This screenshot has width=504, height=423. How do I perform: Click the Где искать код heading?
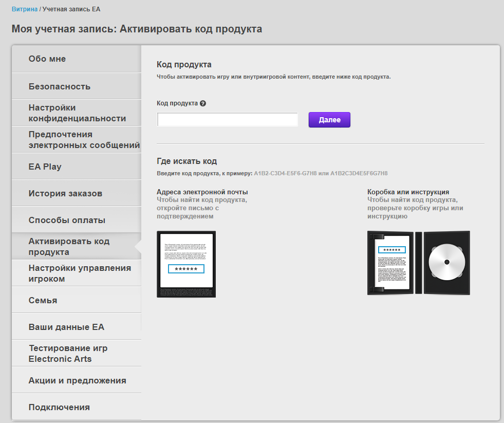tap(186, 161)
